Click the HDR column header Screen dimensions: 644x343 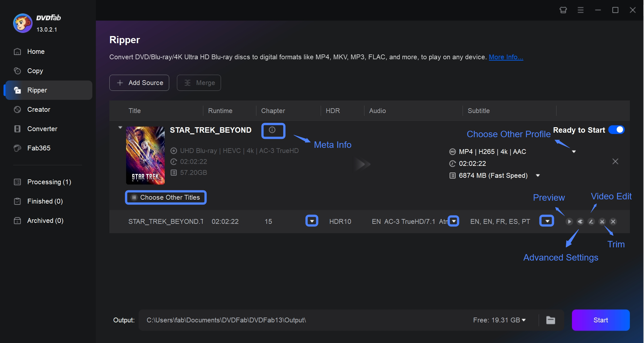point(333,111)
